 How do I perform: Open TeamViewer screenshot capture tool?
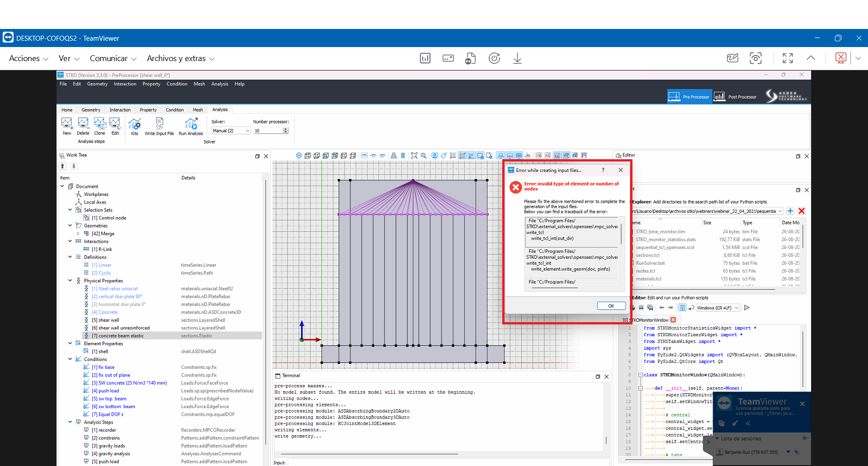[x=755, y=58]
